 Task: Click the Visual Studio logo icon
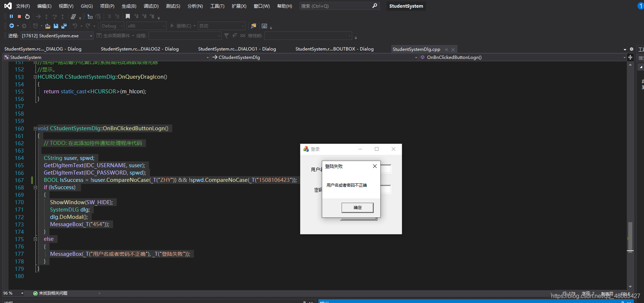point(8,6)
